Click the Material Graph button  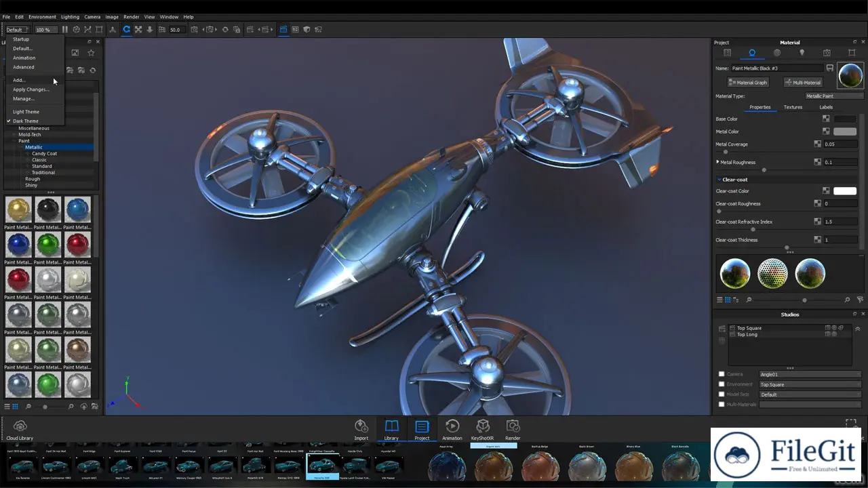(x=748, y=82)
